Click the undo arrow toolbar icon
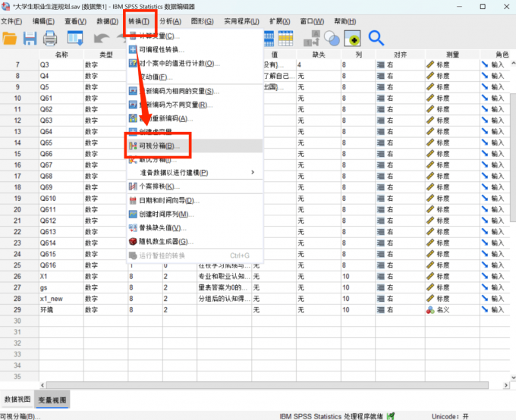The height and width of the screenshot is (420, 516). click(102, 39)
